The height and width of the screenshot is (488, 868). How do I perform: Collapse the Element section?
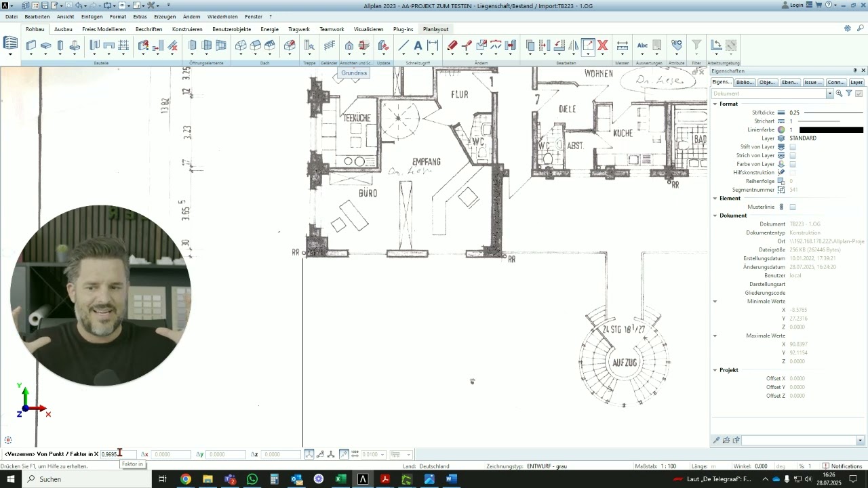pos(715,199)
